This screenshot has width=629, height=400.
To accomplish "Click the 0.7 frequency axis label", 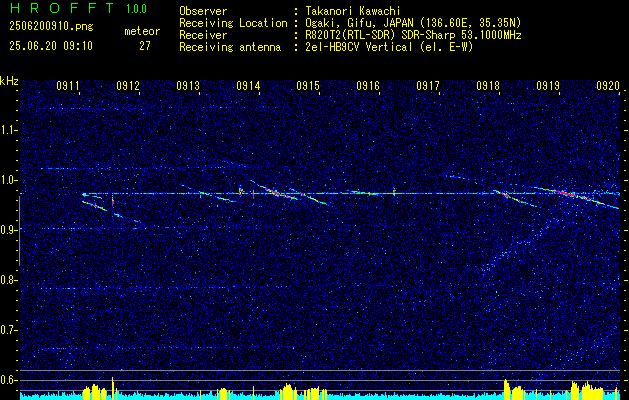I will click(8, 330).
